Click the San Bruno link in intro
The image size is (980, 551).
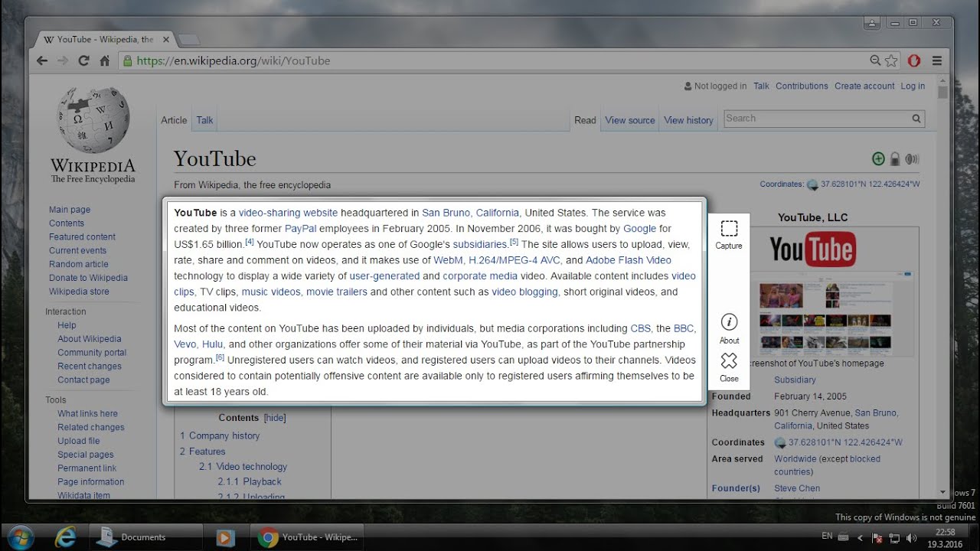(446, 213)
